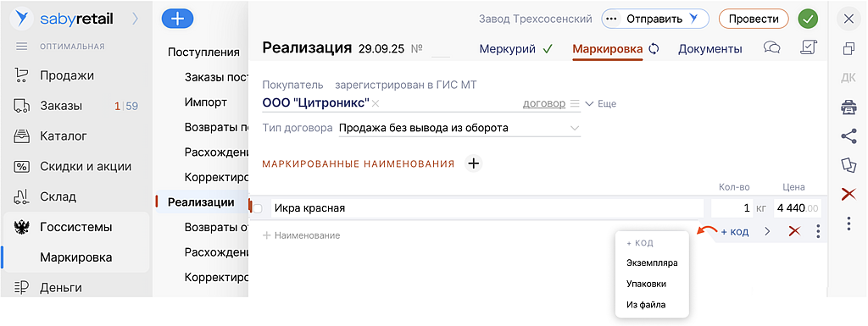
Task: Open the checklist tasks icon
Action: (x=810, y=47)
